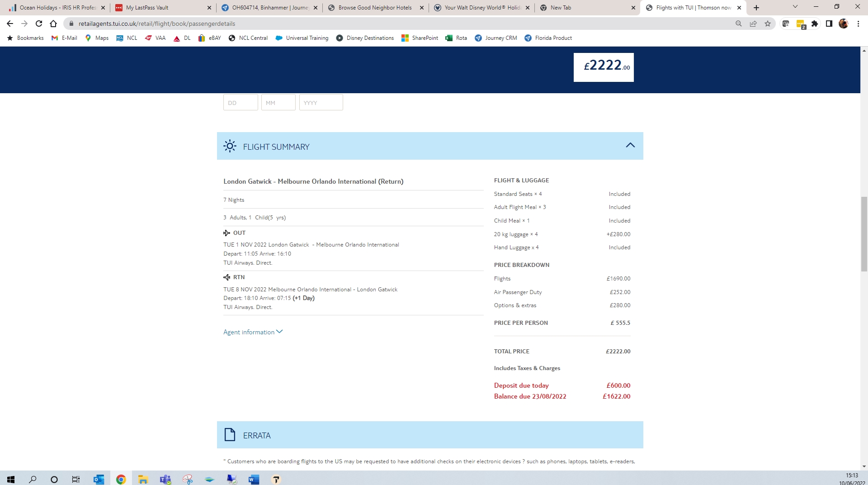Viewport: 868px width, 485px height.
Task: Close the My LastPass Vault tab
Action: click(x=209, y=8)
